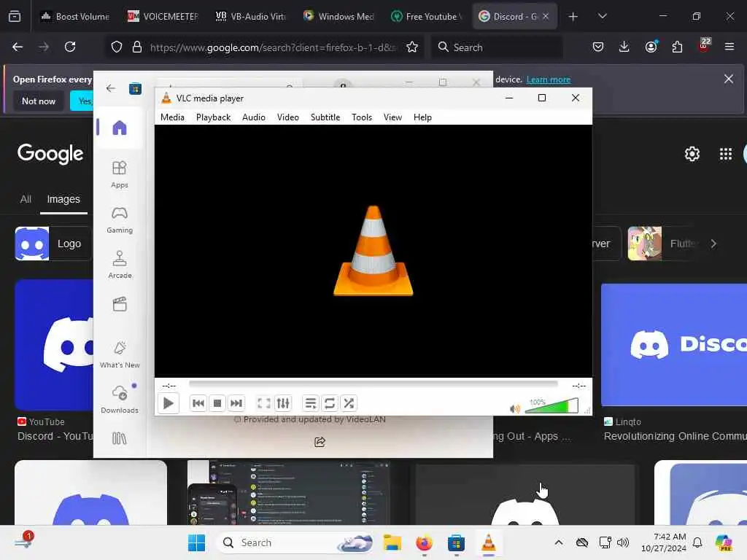Open Microsoft Store movies clapperboard section

119,304
